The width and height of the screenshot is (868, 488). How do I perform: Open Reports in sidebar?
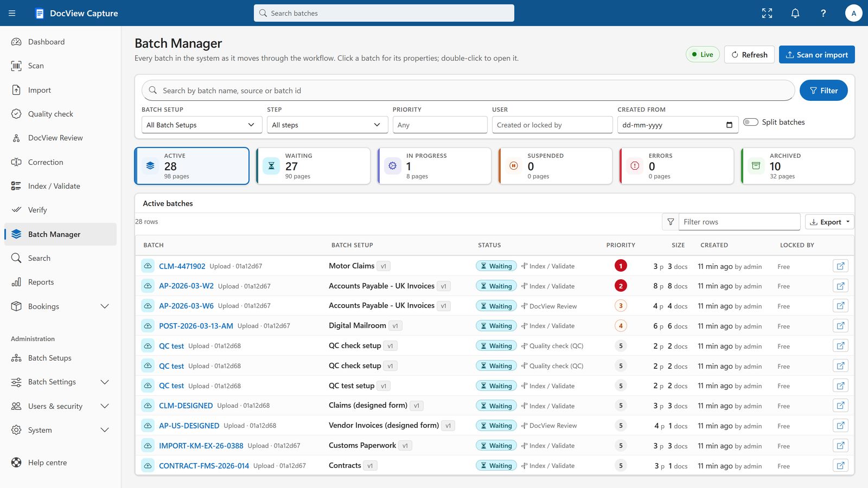coord(60,282)
